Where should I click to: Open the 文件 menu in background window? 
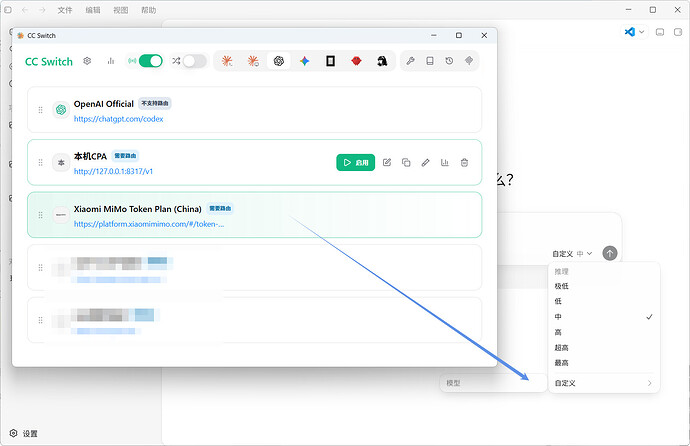tap(65, 10)
